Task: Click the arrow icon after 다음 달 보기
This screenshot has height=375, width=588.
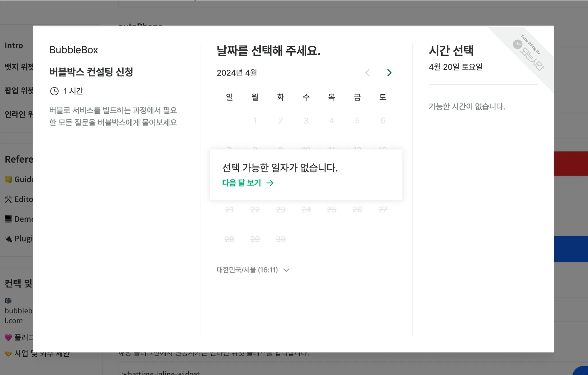Action: [270, 183]
